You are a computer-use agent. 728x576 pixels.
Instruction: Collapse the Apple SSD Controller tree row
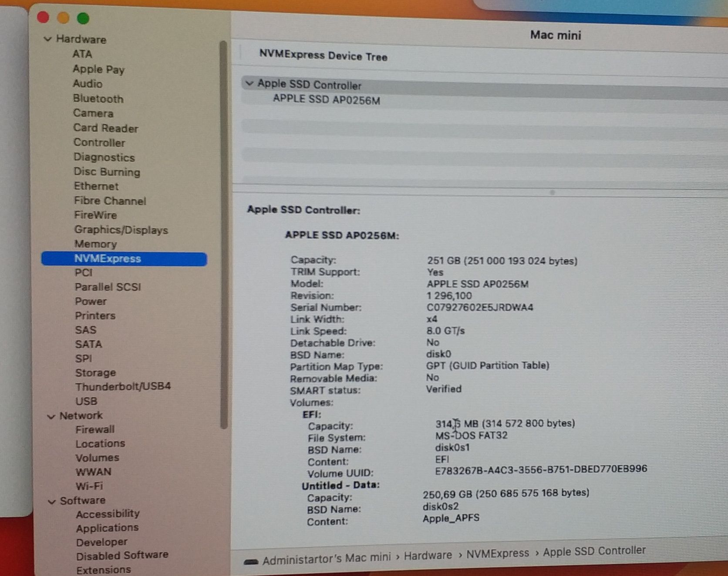click(249, 83)
